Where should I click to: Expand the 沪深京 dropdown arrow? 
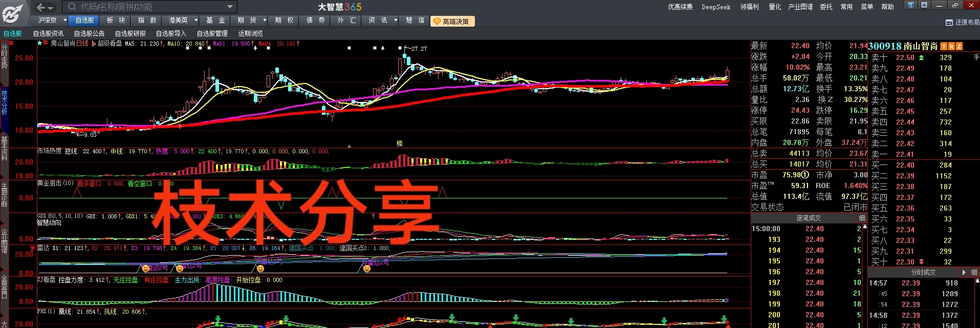[x=65, y=20]
